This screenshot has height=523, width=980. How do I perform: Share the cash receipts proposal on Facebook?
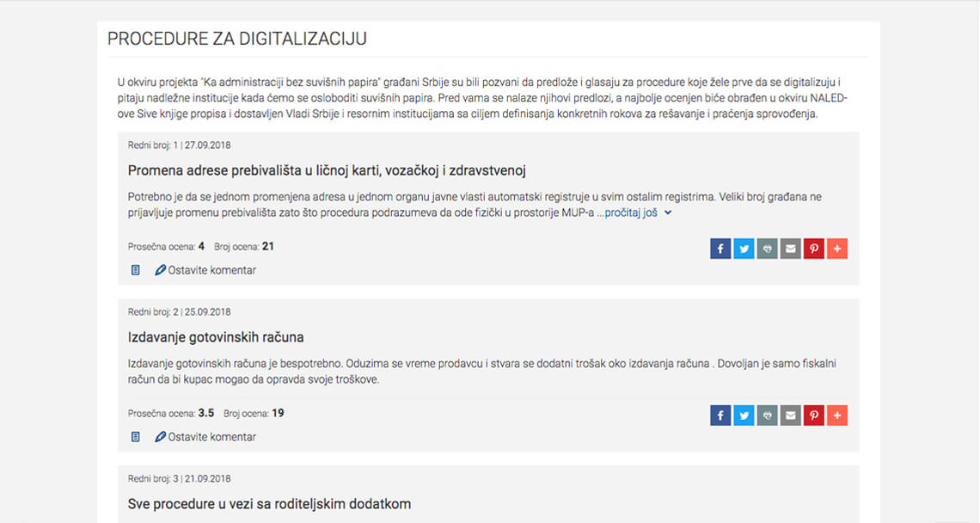point(720,415)
